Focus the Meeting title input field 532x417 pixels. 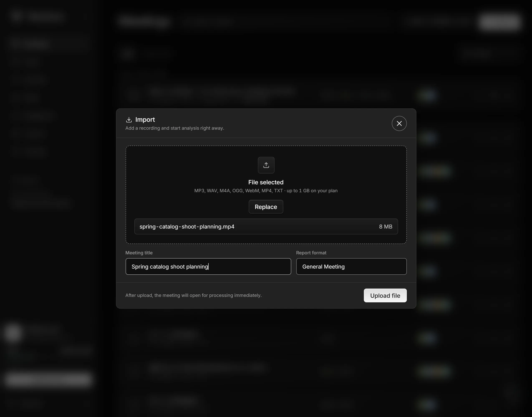point(208,266)
